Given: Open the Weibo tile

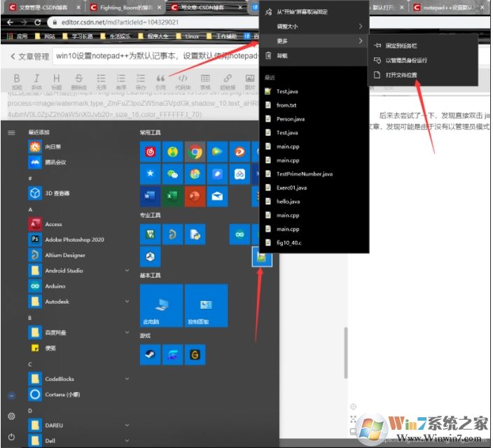Looking at the screenshot, I should click(x=239, y=152).
